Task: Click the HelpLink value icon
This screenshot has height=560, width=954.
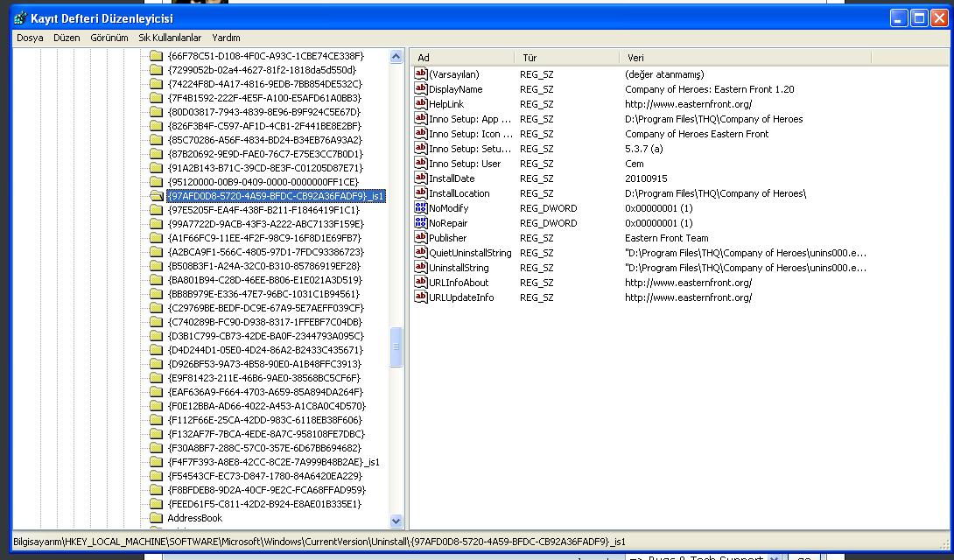Action: point(420,103)
